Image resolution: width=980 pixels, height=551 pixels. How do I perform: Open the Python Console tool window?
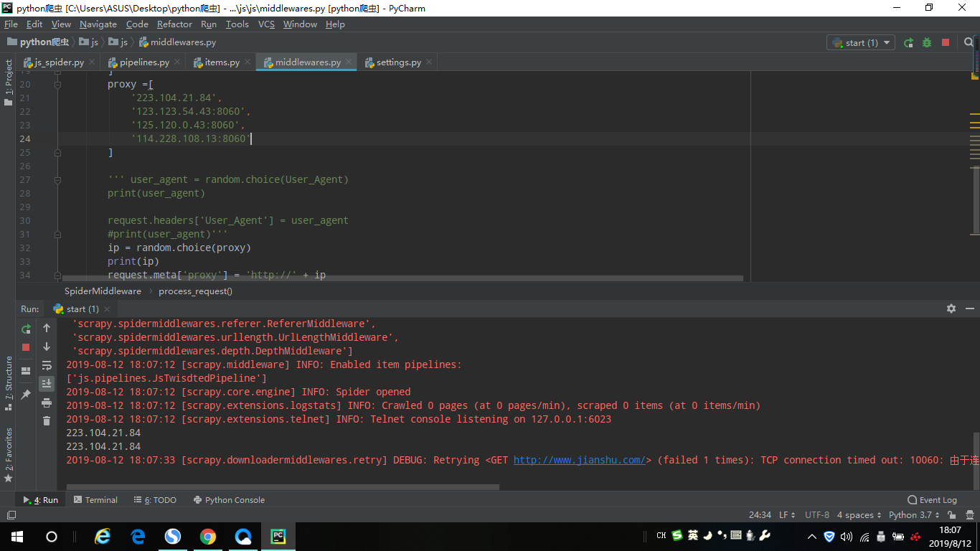pyautogui.click(x=230, y=500)
